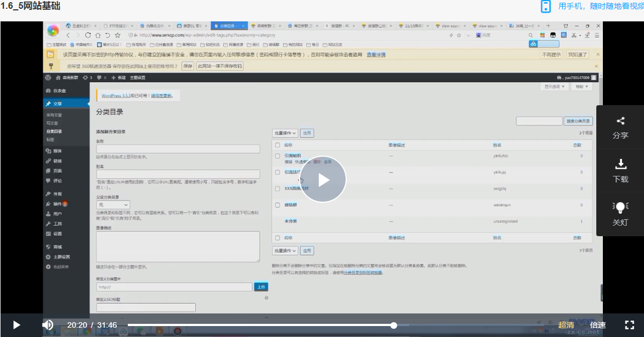Tick the checkbox for XXX高质微群

(x=278, y=189)
